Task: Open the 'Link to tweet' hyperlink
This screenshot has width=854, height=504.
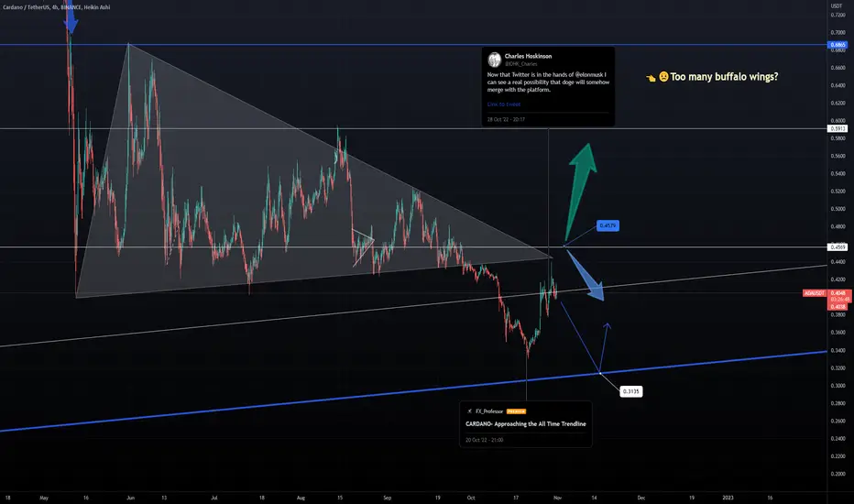Action: pyautogui.click(x=504, y=104)
